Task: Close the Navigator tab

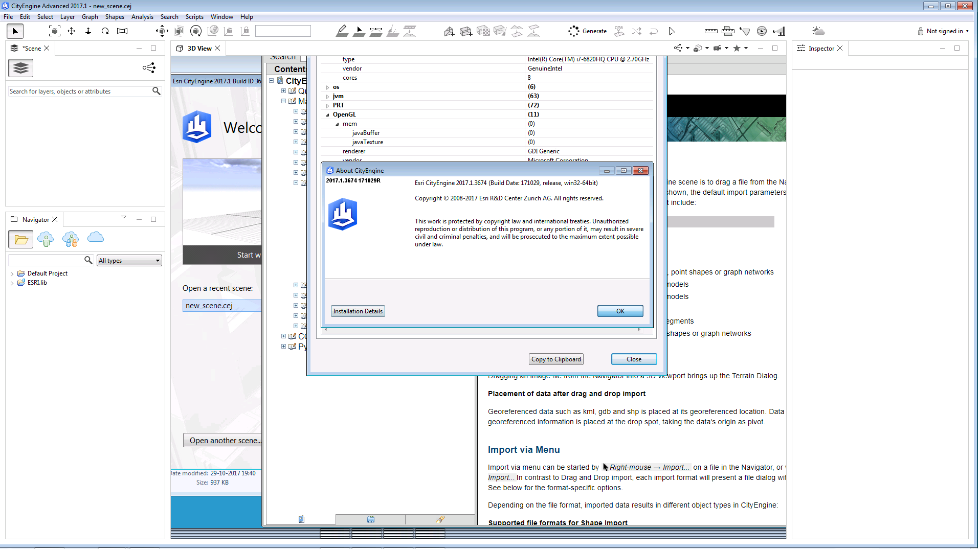Action: point(55,220)
